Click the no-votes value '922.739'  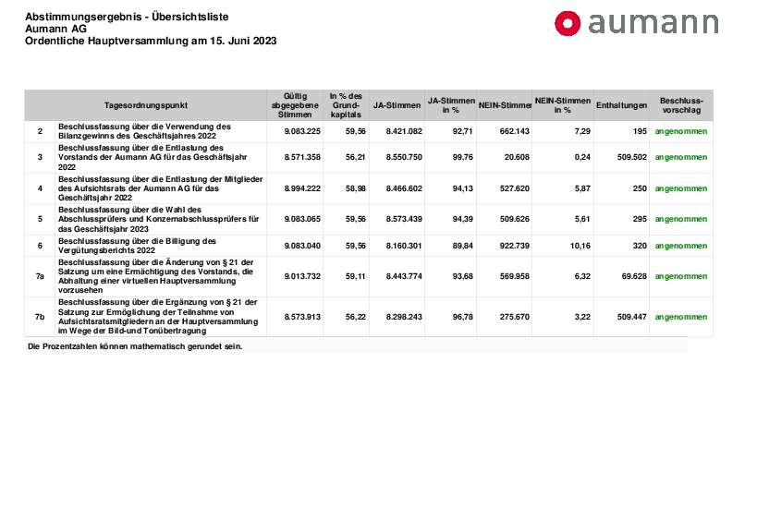click(515, 246)
